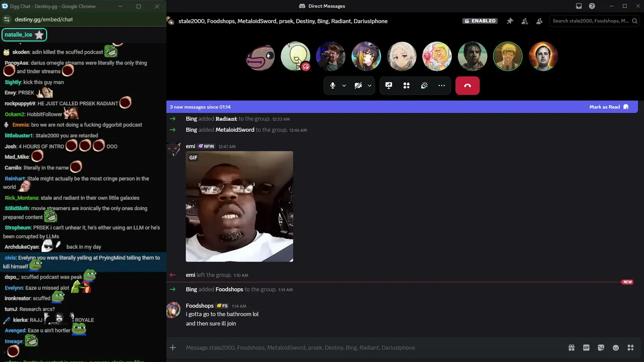Image resolution: width=644 pixels, height=362 pixels.
Task: Click Radiant in the 'Bing added' line
Action: coord(226,119)
